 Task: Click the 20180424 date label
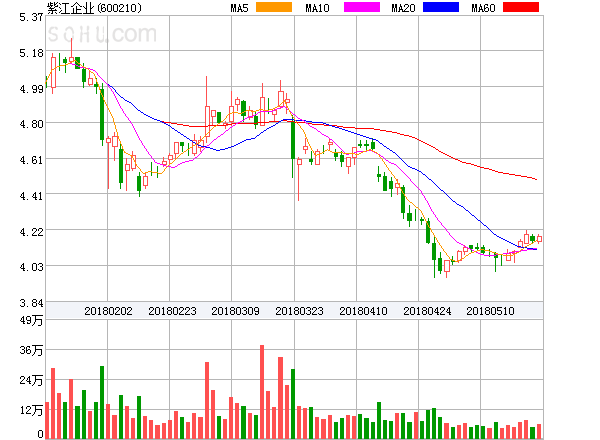[427, 311]
